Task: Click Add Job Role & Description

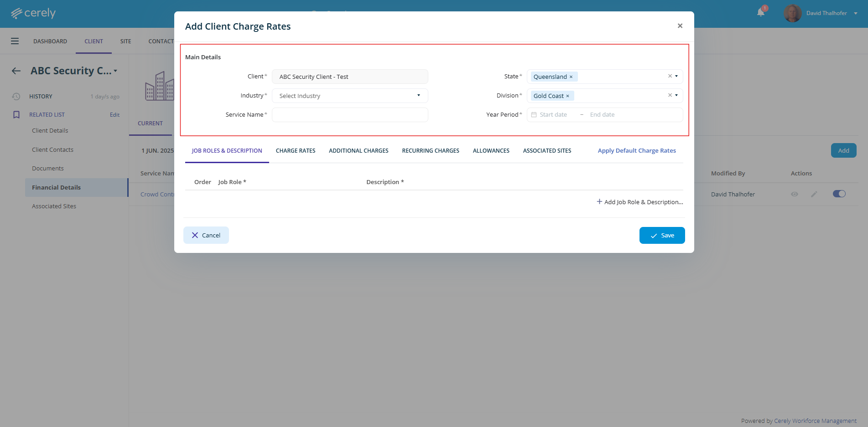Action: click(639, 202)
